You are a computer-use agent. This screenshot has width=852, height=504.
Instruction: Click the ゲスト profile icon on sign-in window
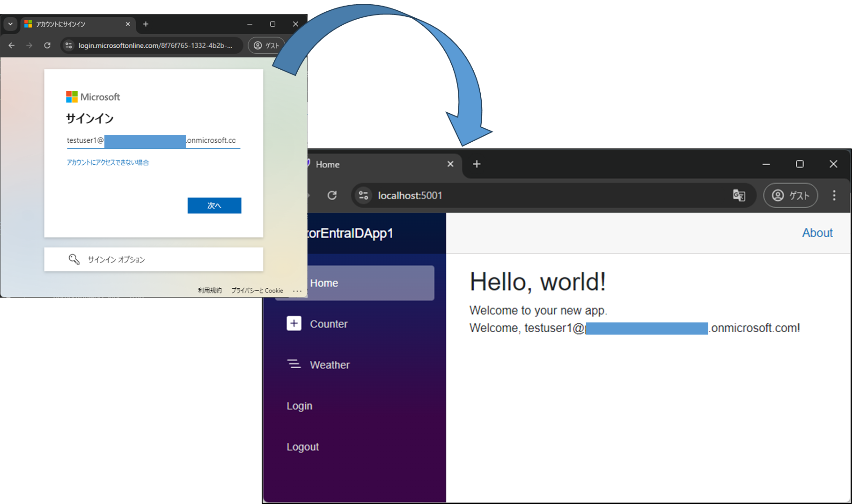point(258,45)
